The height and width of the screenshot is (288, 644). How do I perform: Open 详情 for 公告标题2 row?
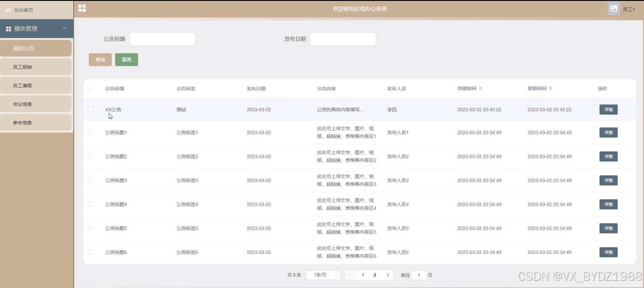[608, 157]
